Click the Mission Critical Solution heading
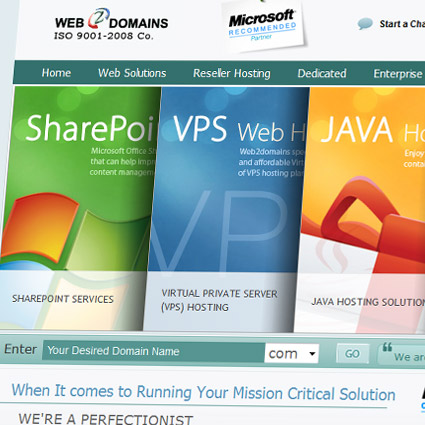Image resolution: width=425 pixels, height=425 pixels. click(203, 392)
